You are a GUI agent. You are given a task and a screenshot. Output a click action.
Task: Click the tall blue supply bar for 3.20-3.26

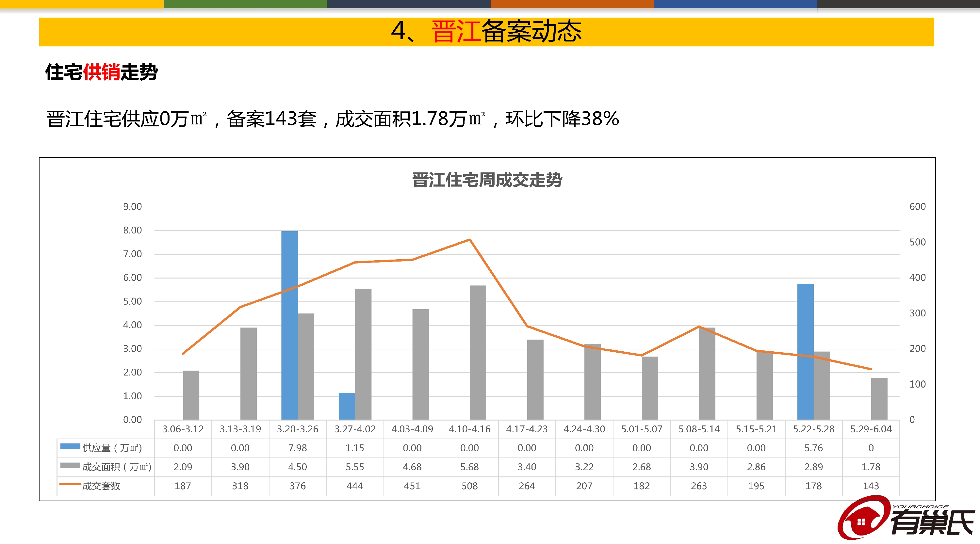[289, 326]
